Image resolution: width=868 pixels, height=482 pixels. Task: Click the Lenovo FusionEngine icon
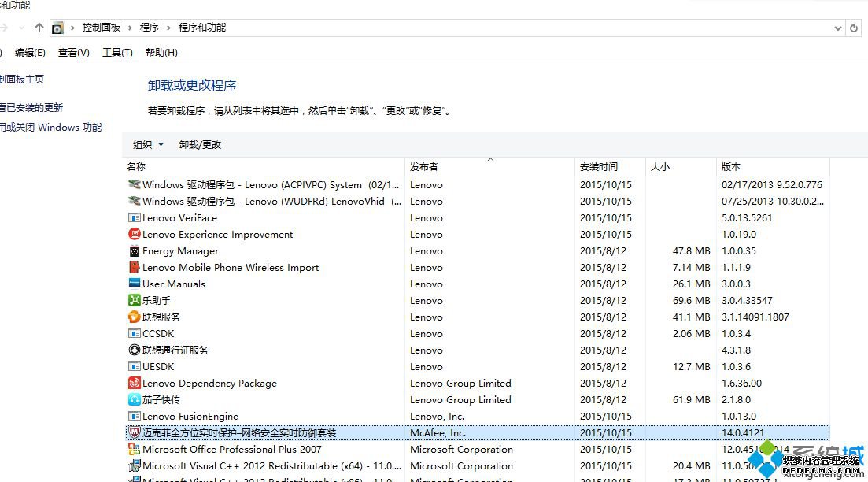(x=134, y=416)
